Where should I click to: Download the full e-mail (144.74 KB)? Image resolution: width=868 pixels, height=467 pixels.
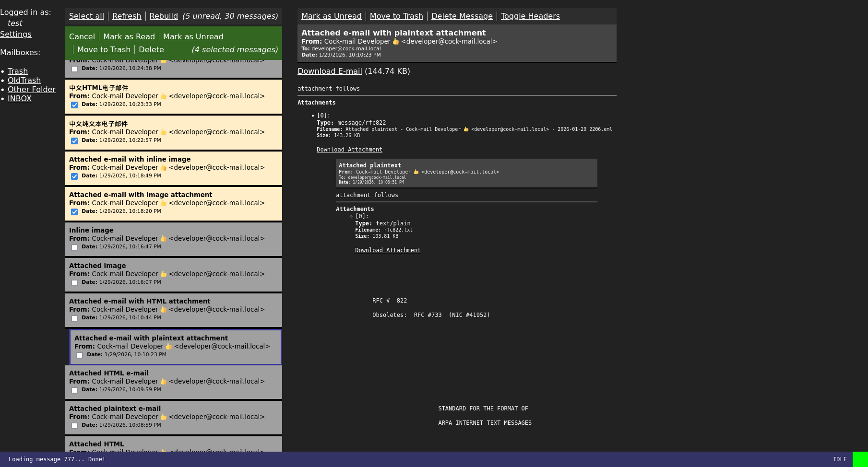tap(330, 71)
